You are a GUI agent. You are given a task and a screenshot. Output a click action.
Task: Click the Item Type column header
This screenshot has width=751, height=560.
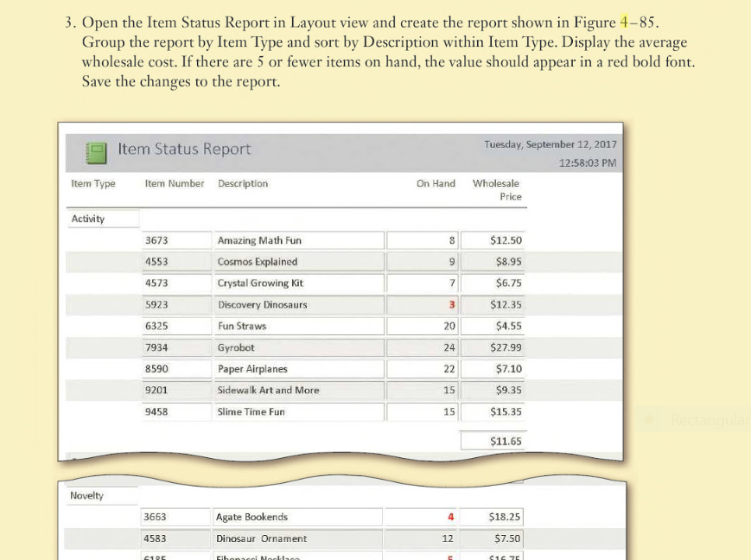93,183
